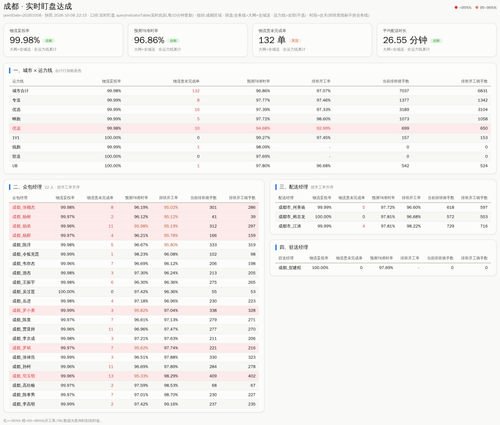Click the section heading 一、城市 × 运力线
The width and height of the screenshot is (500, 425).
point(33,70)
